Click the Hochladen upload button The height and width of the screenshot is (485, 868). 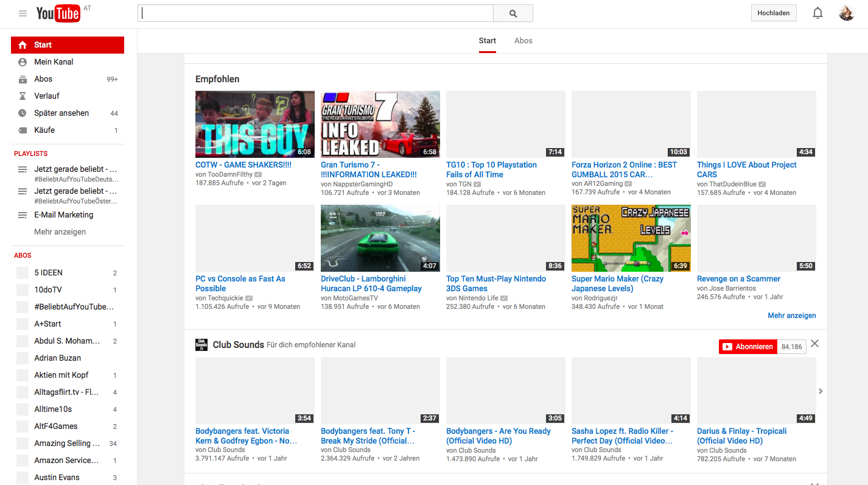click(774, 13)
